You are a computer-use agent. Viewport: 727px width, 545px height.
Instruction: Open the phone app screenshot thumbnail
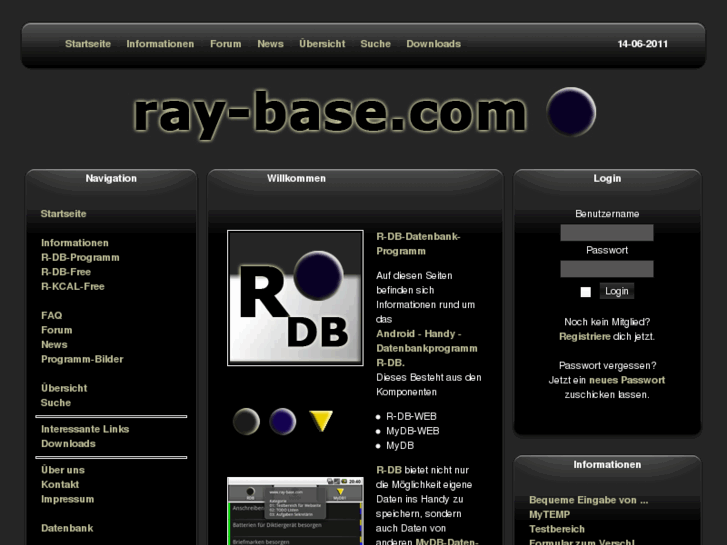295,511
